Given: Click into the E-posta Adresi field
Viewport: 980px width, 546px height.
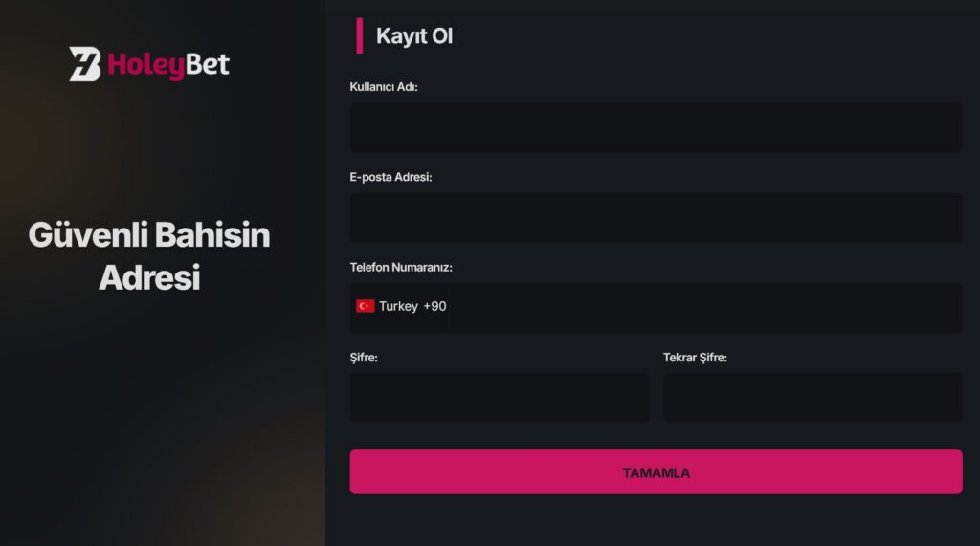Looking at the screenshot, I should (656, 217).
